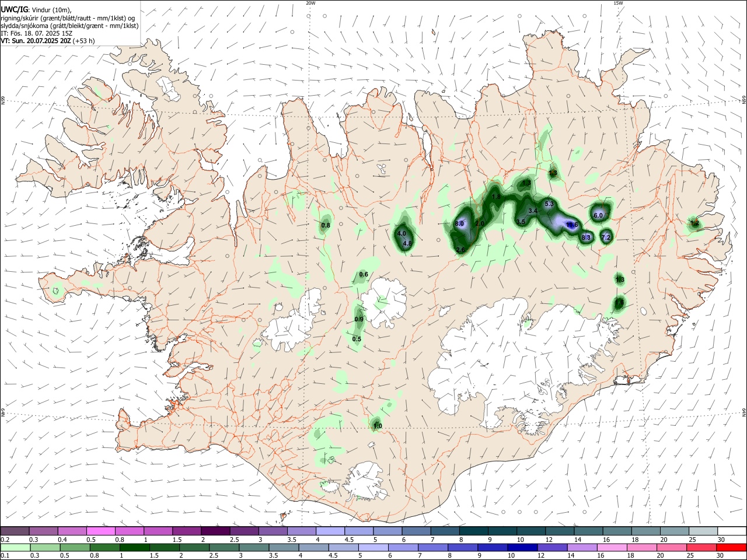This screenshot has height=560, width=747.
Task: Pick the pale mint 0.1 mm rain swatch
Action: [15, 547]
